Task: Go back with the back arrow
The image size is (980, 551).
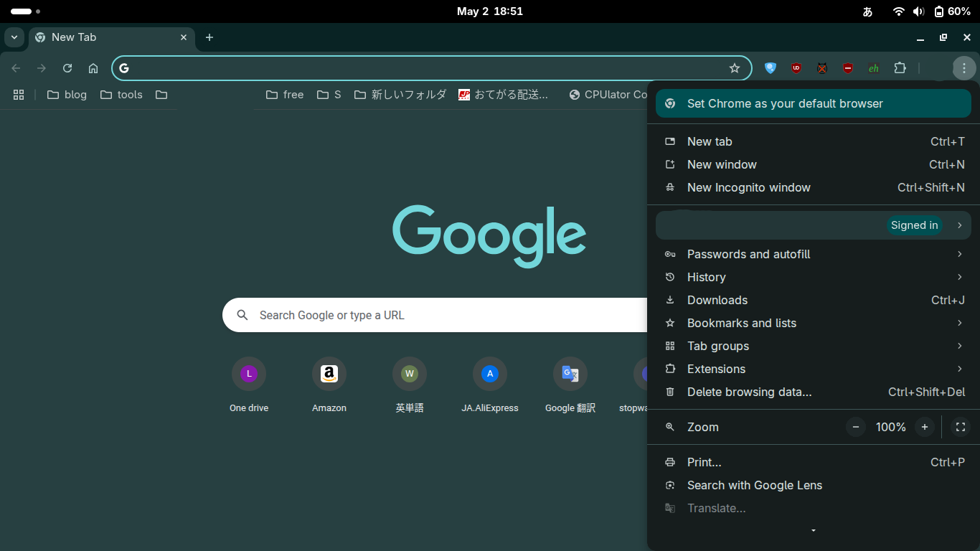Action: tap(16, 68)
